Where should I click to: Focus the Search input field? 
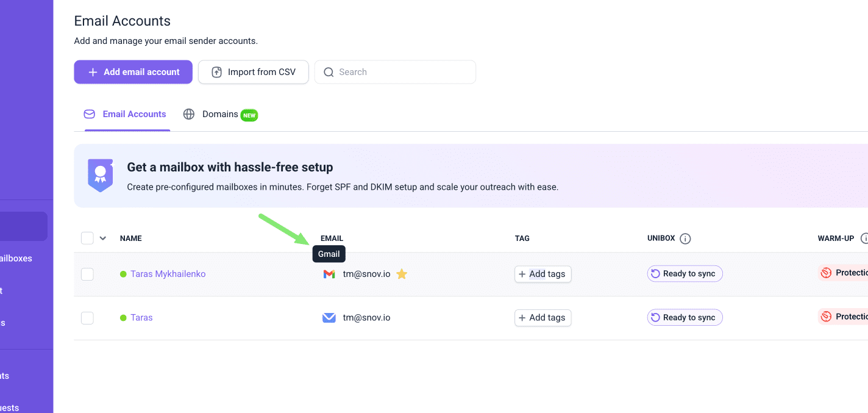pyautogui.click(x=402, y=72)
